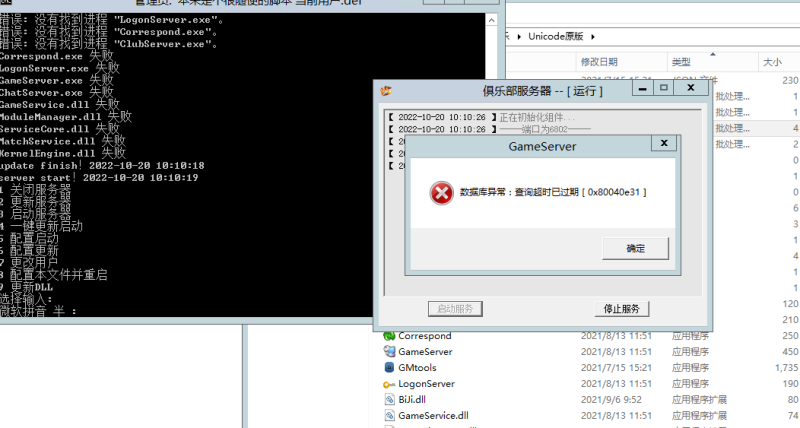Screen dimensions: 800x428
Task: Click the error message text 数据库异常
Action: [x=553, y=192]
